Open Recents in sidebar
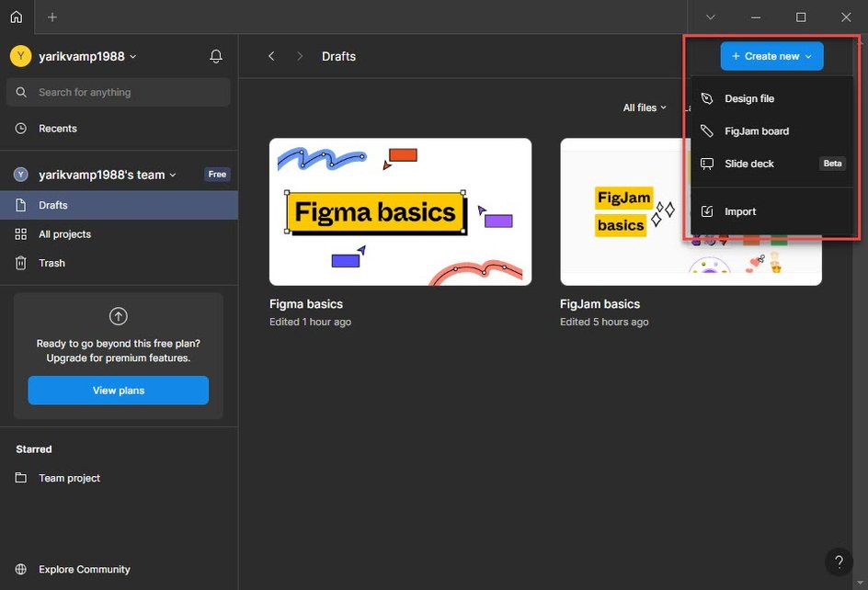The width and height of the screenshot is (868, 590). pyautogui.click(x=119, y=129)
